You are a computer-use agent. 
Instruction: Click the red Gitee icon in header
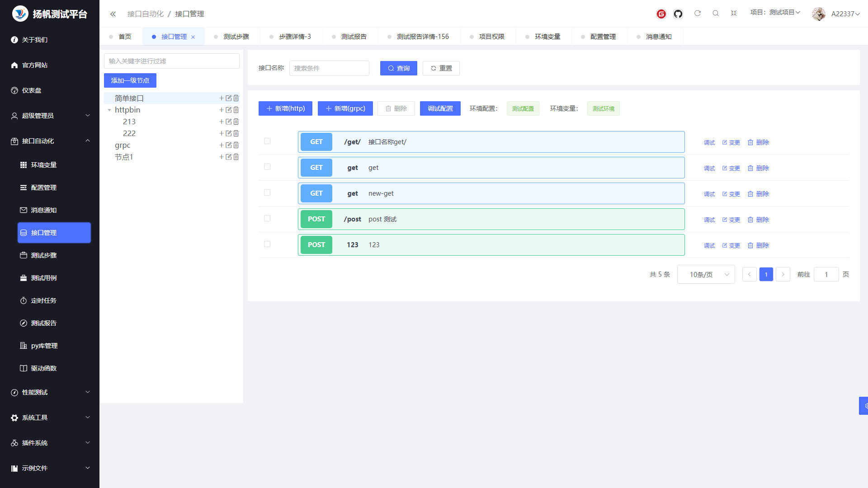click(x=661, y=14)
